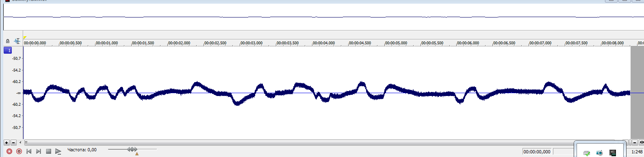Select the waveform edit tool icon

pos(17,41)
